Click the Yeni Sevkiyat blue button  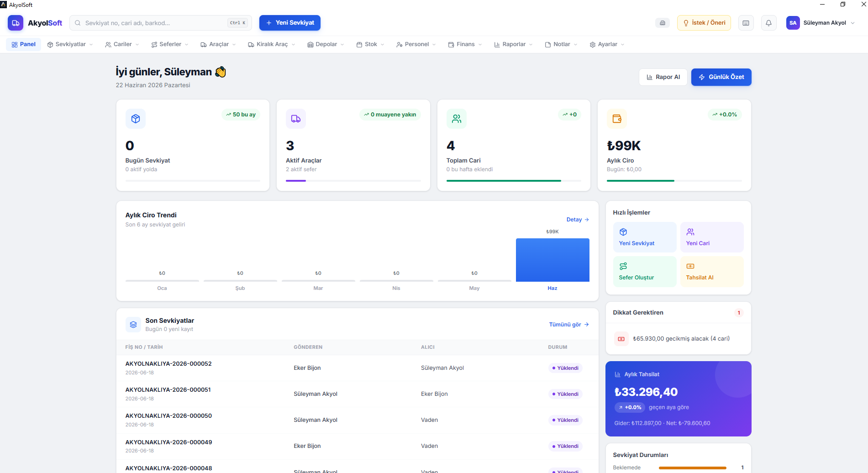(290, 23)
